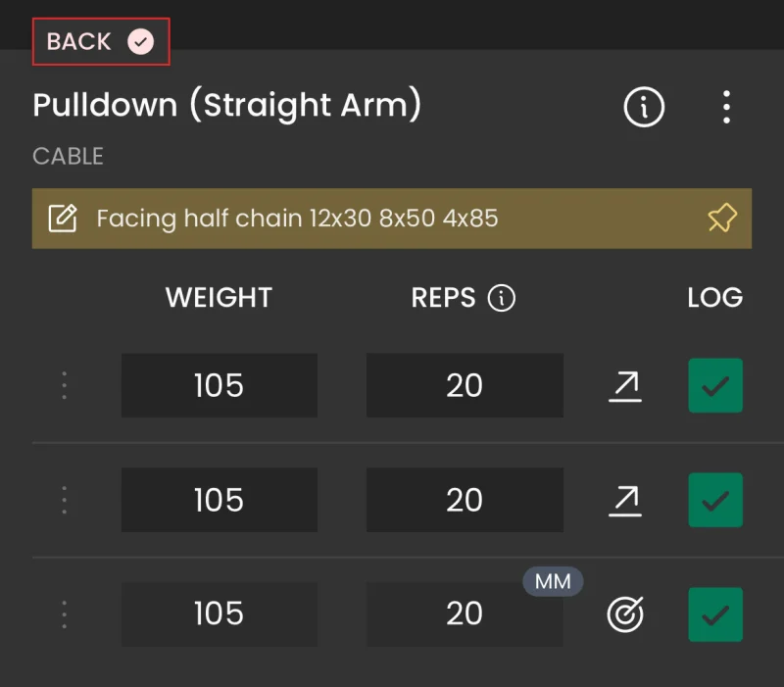Open the exercise info circle icon
The image size is (784, 687).
click(644, 107)
